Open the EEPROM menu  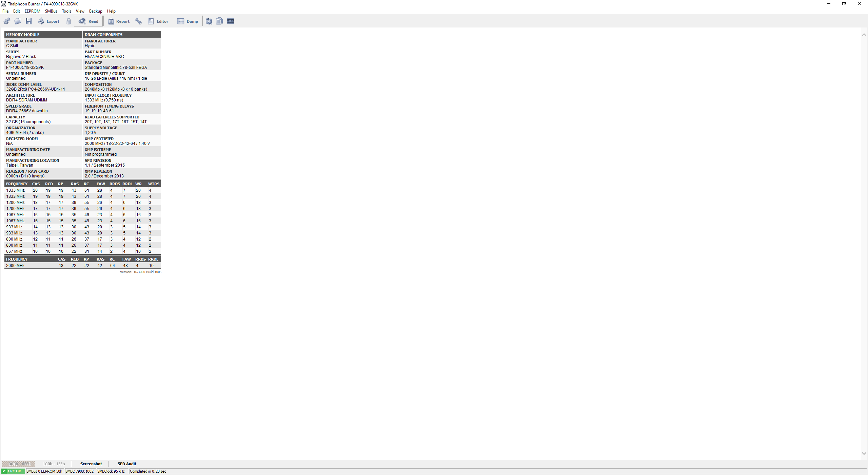[32, 11]
